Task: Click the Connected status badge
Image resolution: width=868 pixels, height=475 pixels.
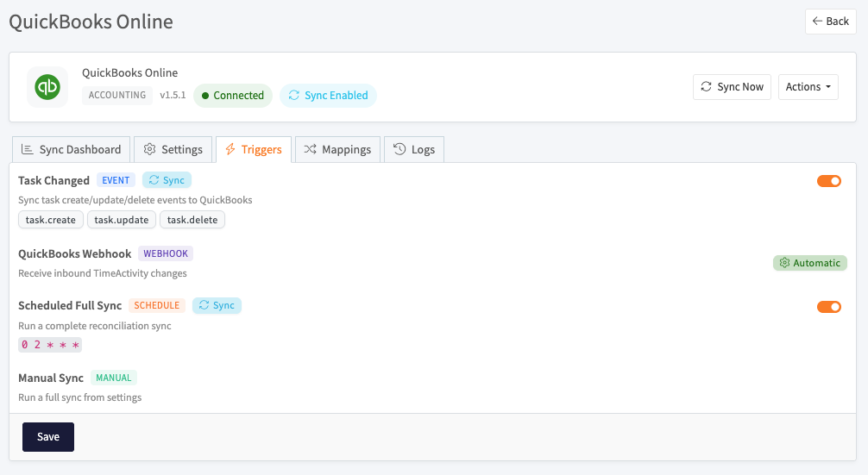Action: coord(233,95)
